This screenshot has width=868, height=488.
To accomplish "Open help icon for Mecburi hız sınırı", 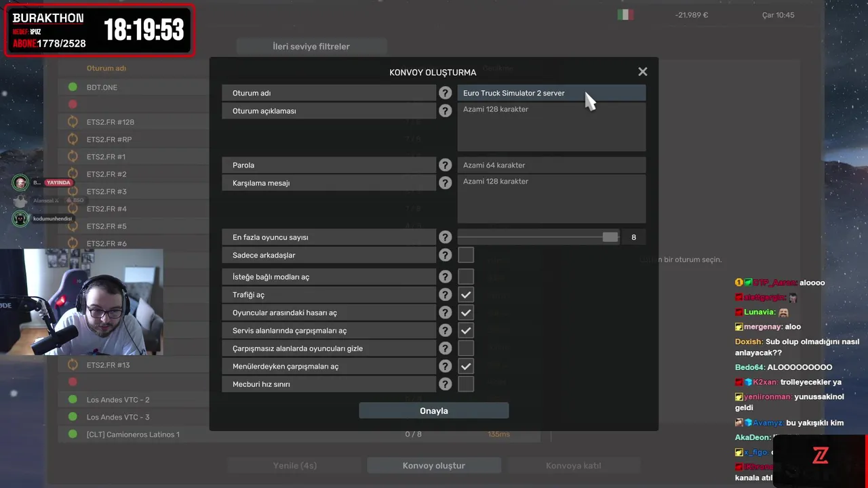I will pyautogui.click(x=445, y=384).
